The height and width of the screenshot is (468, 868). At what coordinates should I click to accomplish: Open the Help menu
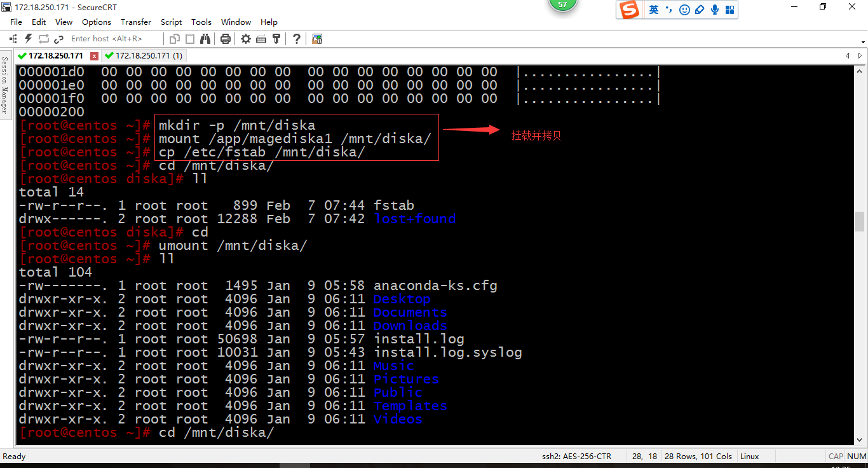coord(269,22)
